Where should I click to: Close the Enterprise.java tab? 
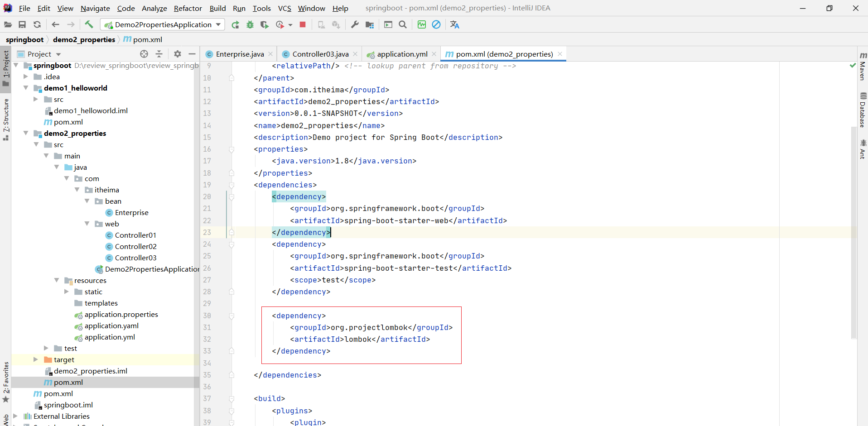[x=270, y=54]
